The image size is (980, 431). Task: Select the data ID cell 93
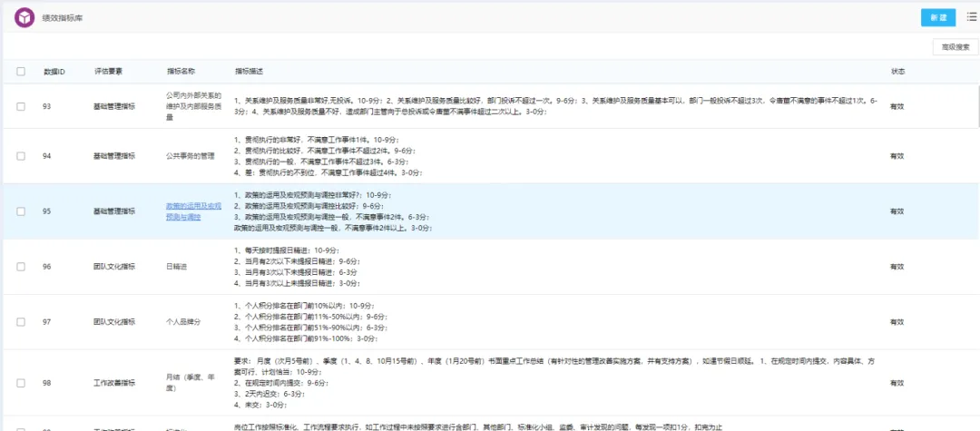[x=47, y=106]
